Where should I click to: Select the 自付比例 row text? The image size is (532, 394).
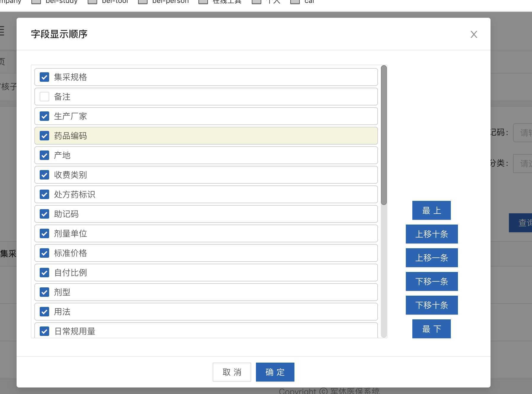pos(70,273)
